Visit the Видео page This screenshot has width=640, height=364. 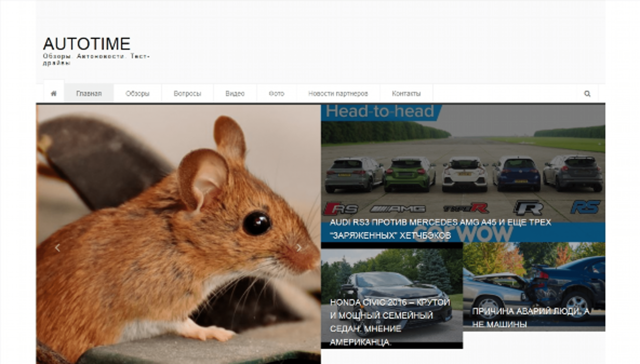[x=235, y=93]
